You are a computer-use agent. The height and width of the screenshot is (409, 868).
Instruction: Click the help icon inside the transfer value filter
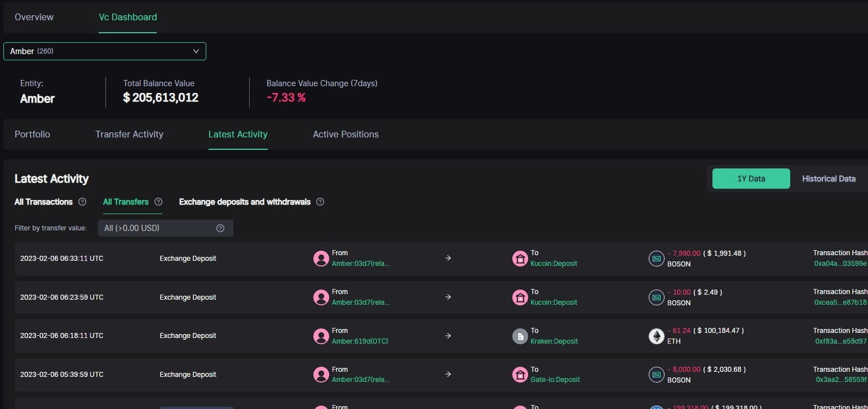tap(220, 228)
